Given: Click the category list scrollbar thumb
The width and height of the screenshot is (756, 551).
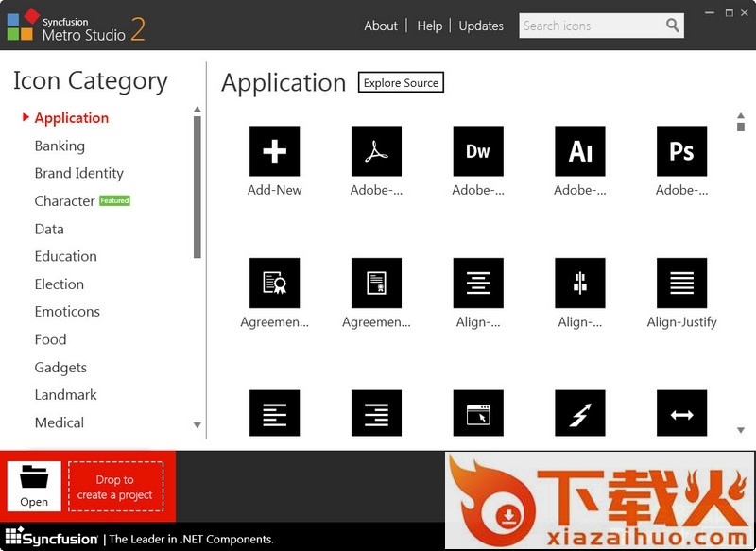Looking at the screenshot, I should pos(198,187).
